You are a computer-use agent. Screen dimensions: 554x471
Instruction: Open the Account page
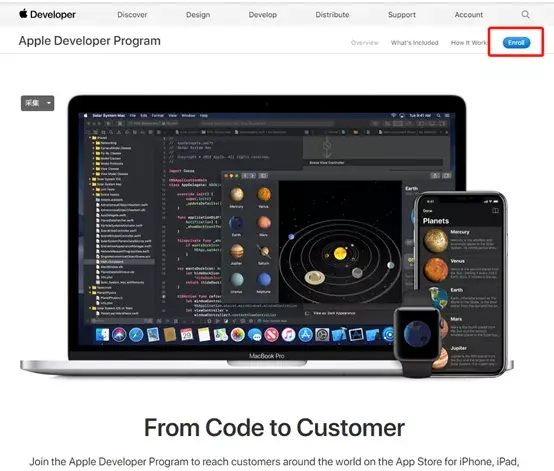(x=468, y=15)
